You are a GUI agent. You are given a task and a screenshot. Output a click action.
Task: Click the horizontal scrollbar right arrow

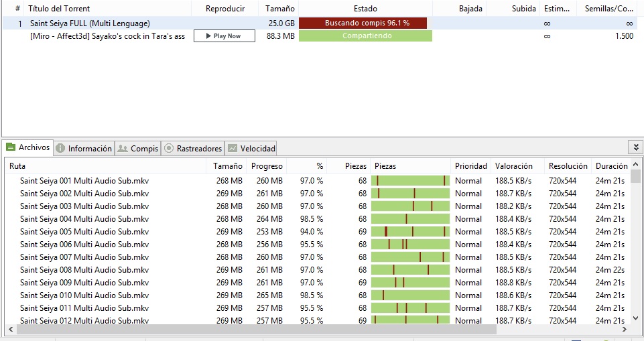(x=625, y=329)
